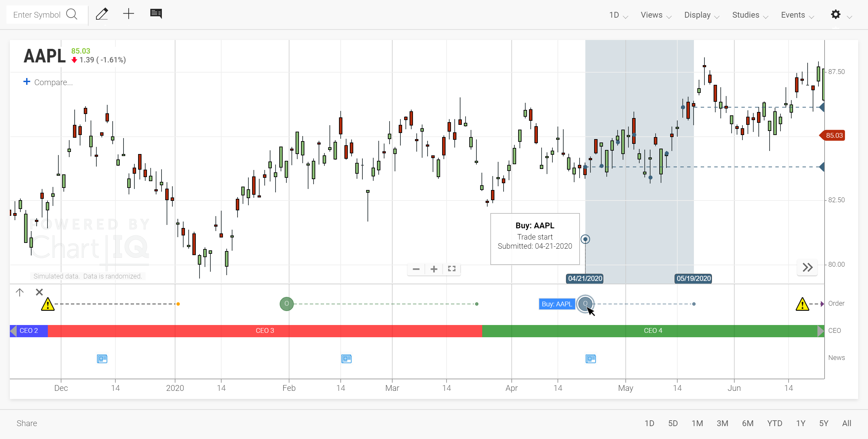Click the 87.50 y-axis value
Screen dimensions: 868x439
pyautogui.click(x=836, y=72)
